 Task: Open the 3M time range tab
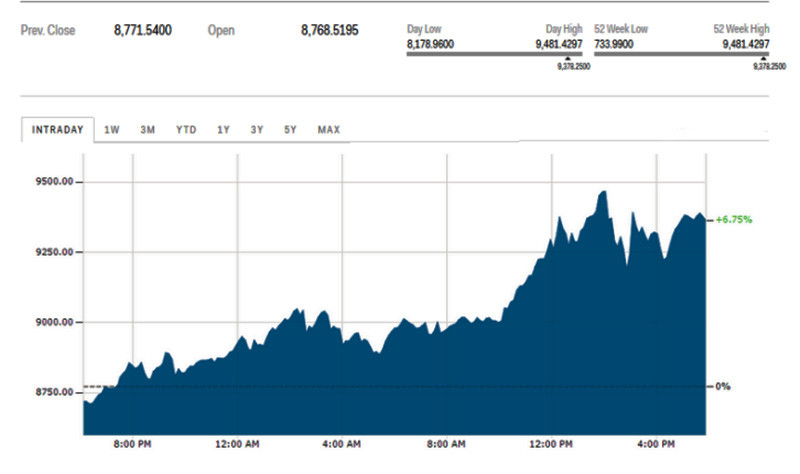148,130
